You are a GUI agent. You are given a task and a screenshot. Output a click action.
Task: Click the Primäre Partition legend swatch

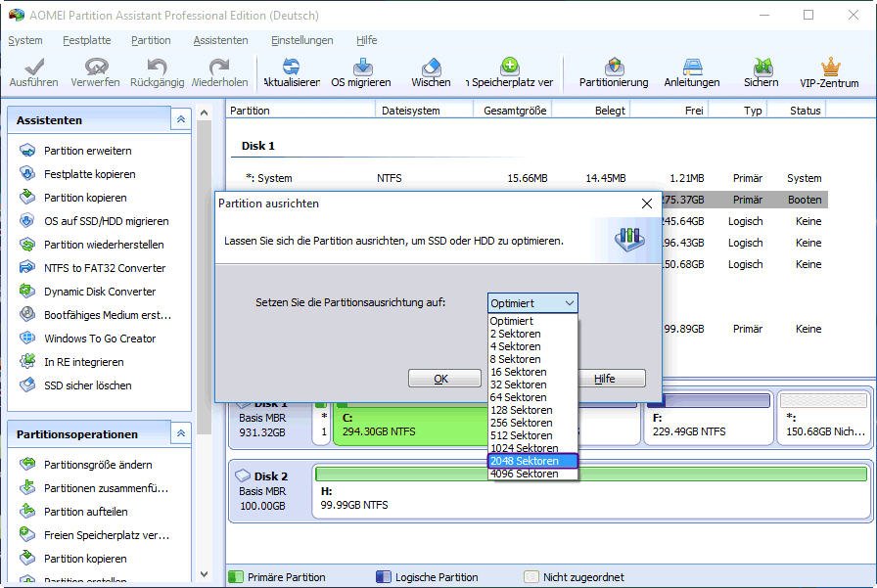tap(236, 577)
